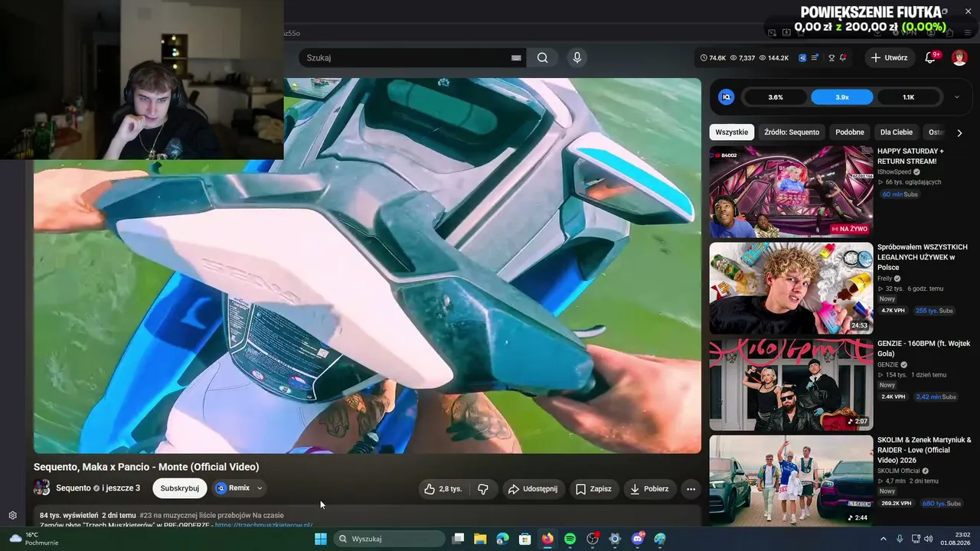Show more filter chips with right arrow
This screenshot has width=980, height=551.
point(959,132)
